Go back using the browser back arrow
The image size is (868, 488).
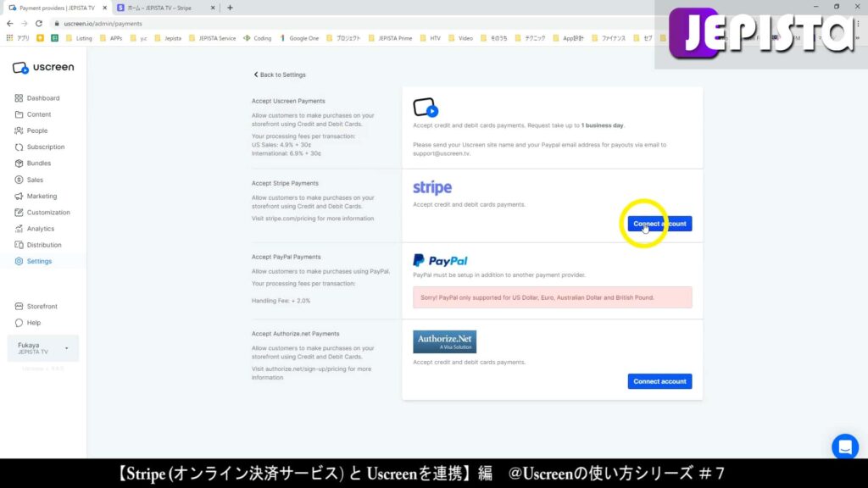coord(10,23)
